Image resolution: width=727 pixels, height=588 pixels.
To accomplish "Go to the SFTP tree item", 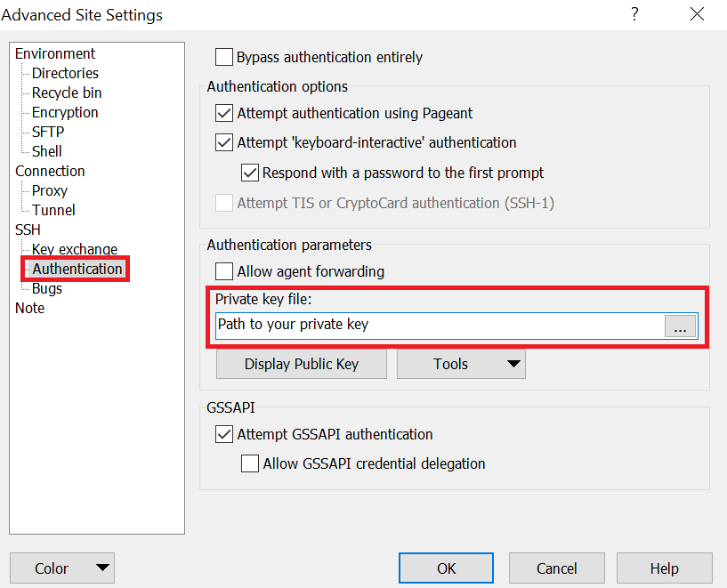I will click(x=48, y=132).
